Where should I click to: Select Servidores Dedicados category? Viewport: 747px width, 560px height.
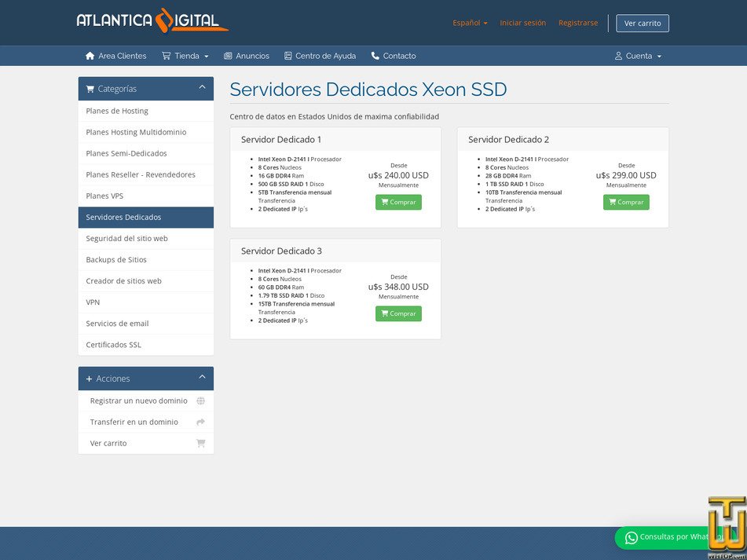pyautogui.click(x=146, y=217)
